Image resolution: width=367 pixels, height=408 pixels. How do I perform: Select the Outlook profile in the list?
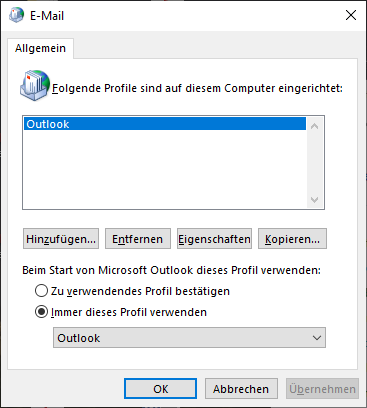click(x=165, y=124)
